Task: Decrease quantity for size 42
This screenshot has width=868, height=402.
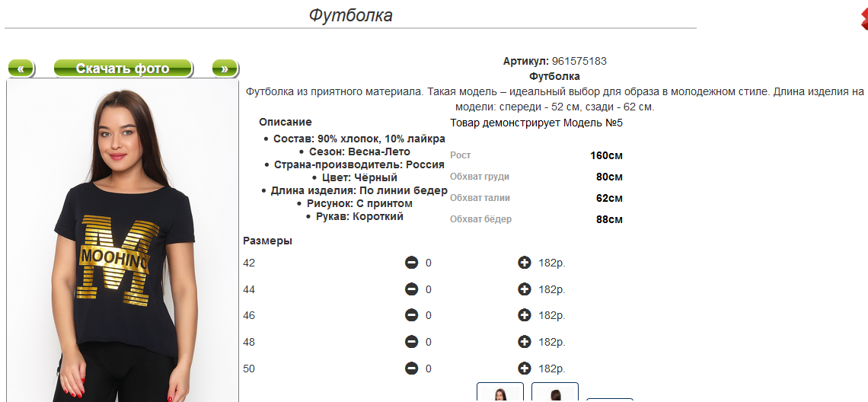Action: pyautogui.click(x=411, y=263)
